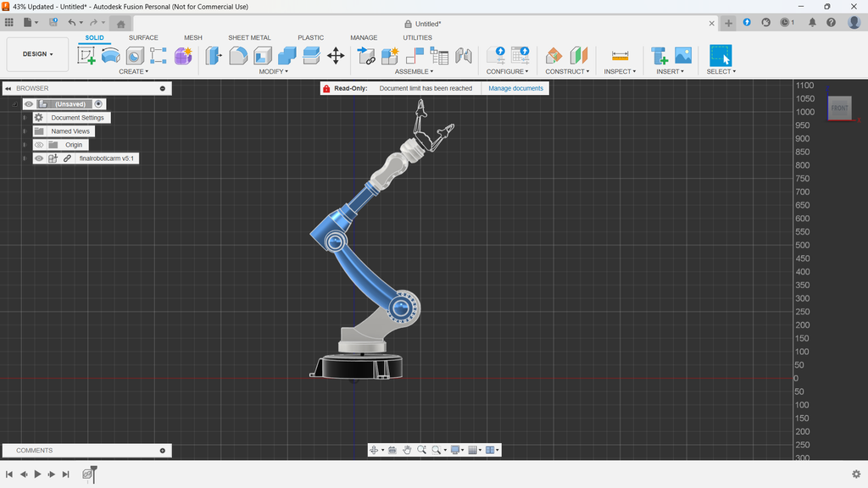This screenshot has width=868, height=488.
Task: Activate the Measure tool
Action: click(x=620, y=55)
